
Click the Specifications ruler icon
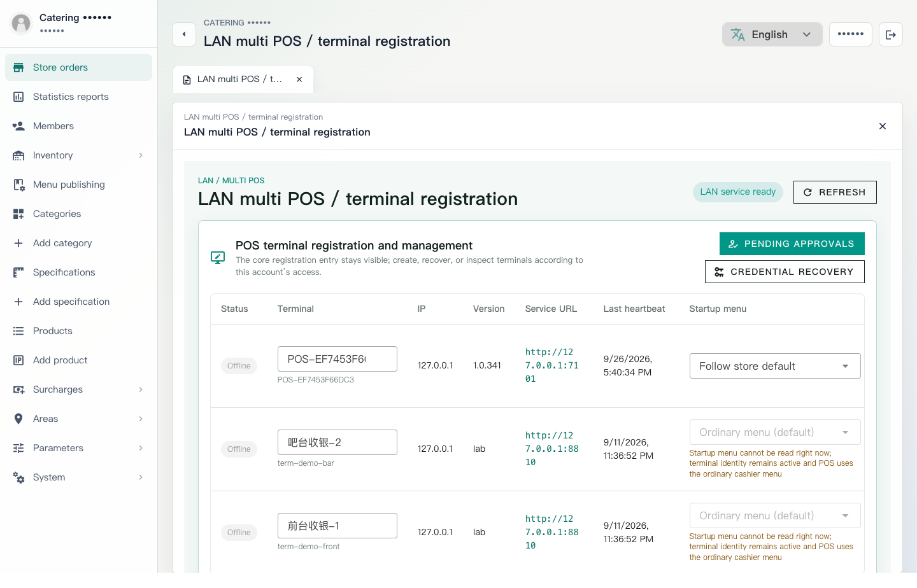[x=18, y=272]
